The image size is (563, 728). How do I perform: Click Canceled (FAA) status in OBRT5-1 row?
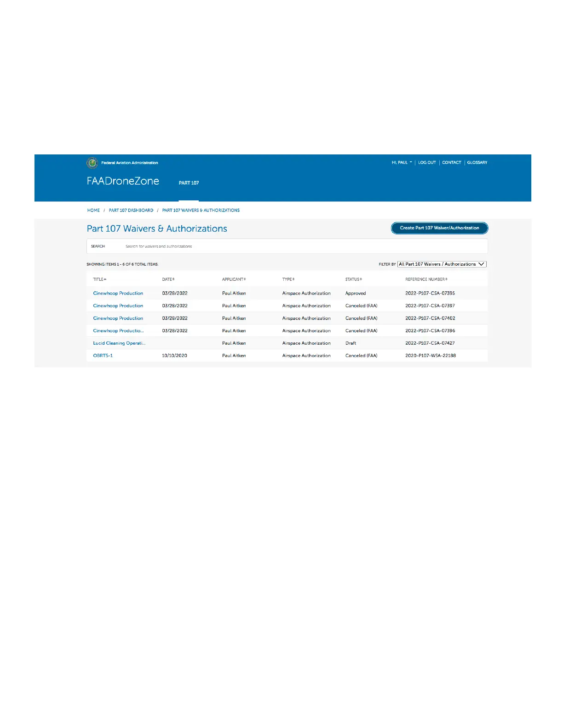pyautogui.click(x=361, y=355)
